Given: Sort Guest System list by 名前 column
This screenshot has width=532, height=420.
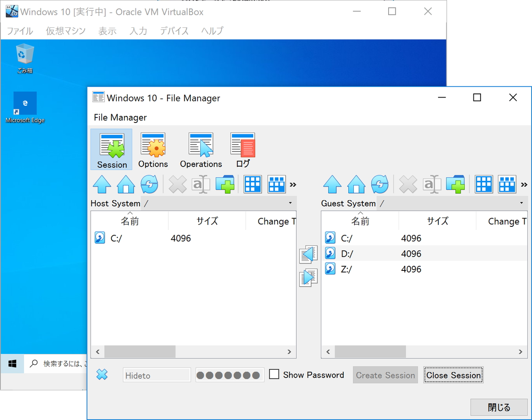Looking at the screenshot, I should [x=360, y=221].
